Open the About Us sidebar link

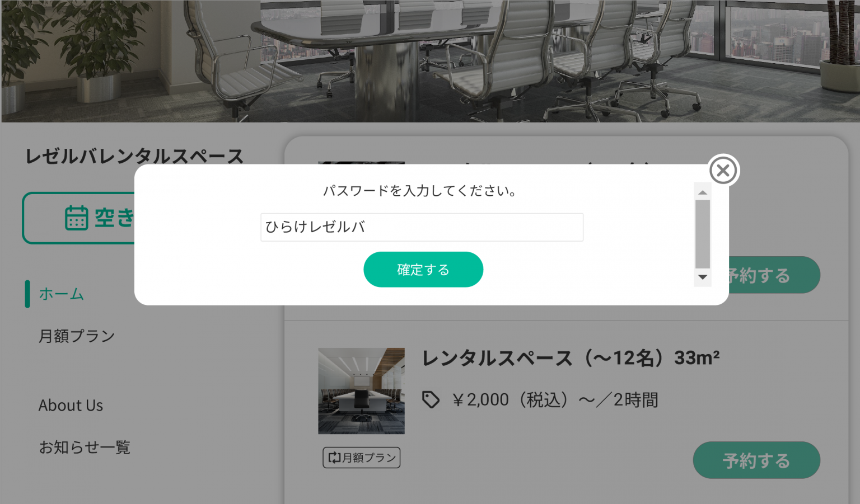pos(71,406)
